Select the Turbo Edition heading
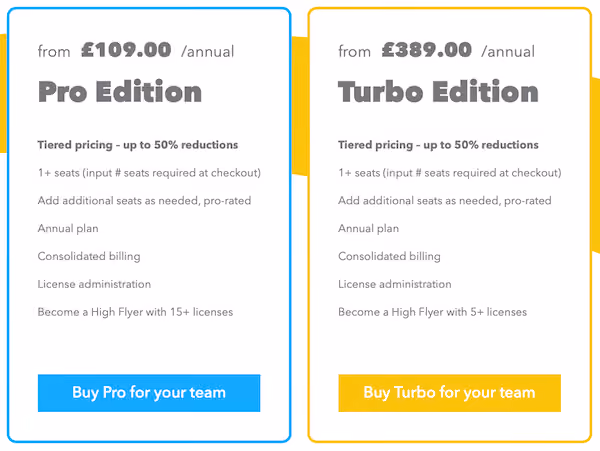Screen dimensions: 600x451 point(438,92)
